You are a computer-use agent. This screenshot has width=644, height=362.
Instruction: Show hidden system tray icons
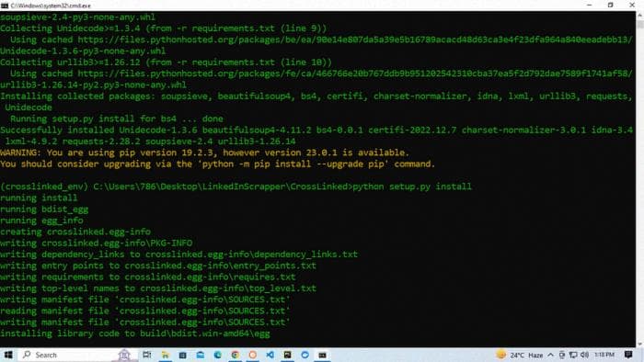click(551, 355)
